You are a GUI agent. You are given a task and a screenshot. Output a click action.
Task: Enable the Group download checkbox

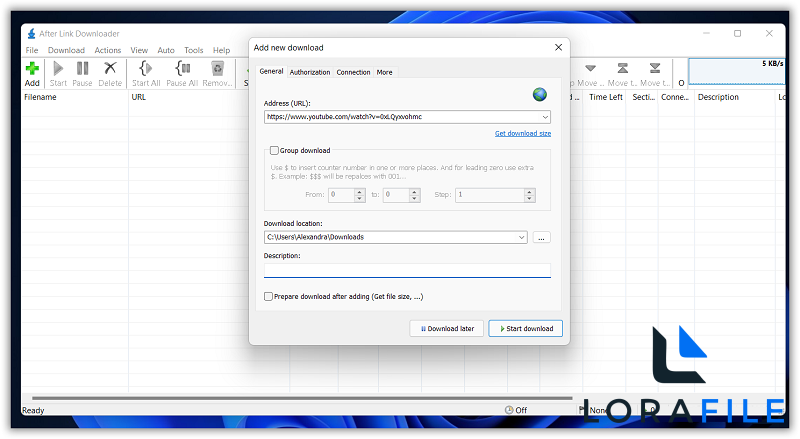274,151
